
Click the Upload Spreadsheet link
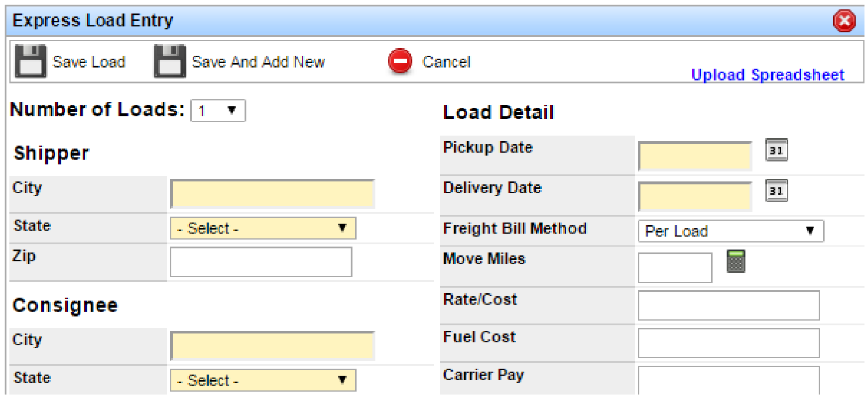768,75
